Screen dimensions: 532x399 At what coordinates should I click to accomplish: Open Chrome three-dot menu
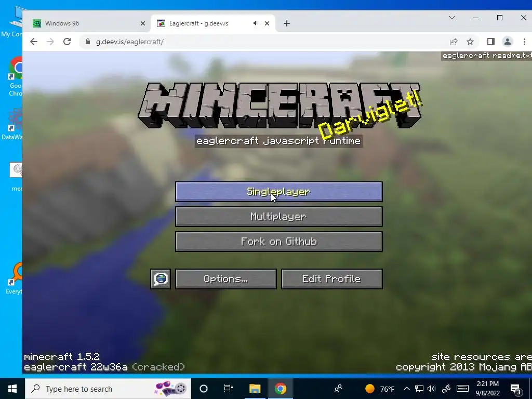(x=524, y=42)
